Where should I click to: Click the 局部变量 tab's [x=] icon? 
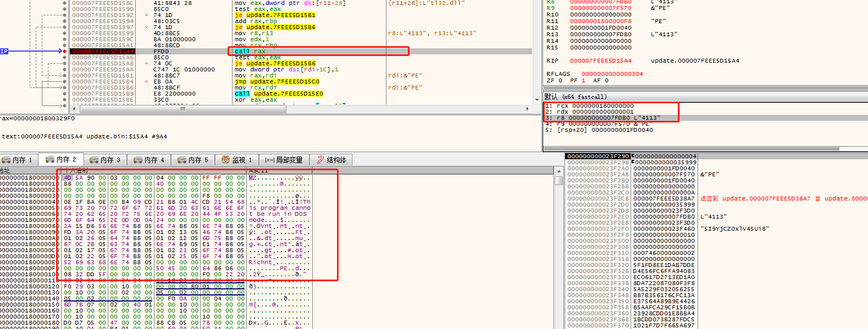point(269,160)
